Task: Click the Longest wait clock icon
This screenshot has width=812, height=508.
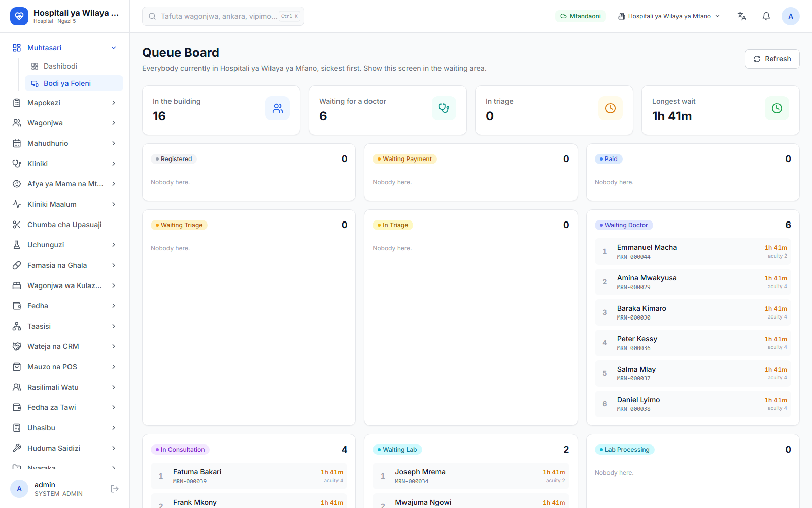Action: [777, 108]
